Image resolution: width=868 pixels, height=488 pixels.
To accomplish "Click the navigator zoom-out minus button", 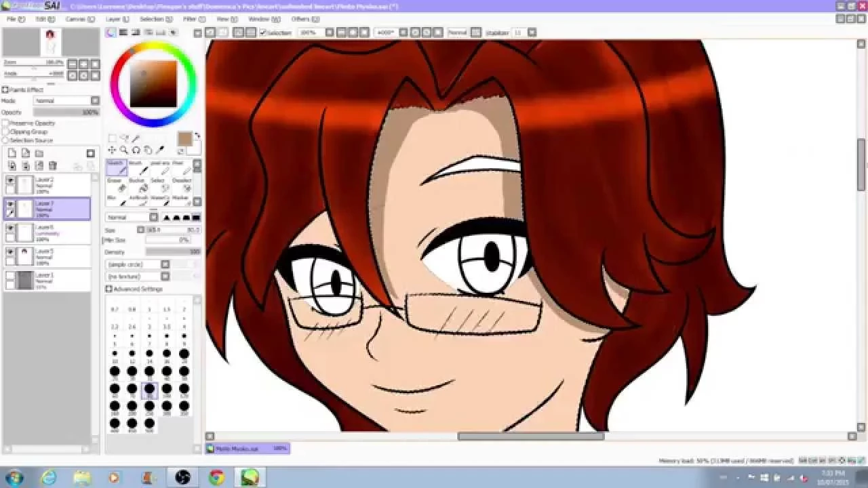I will click(x=73, y=63).
